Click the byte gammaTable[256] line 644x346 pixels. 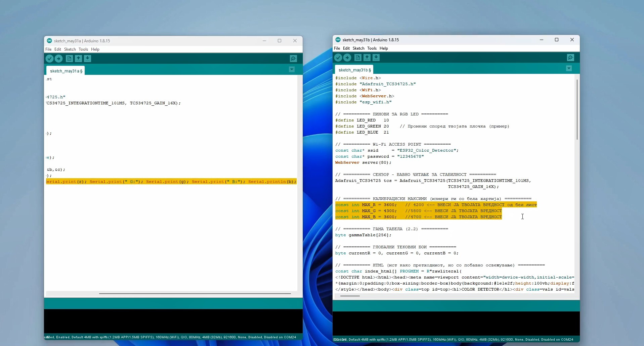[363, 235]
